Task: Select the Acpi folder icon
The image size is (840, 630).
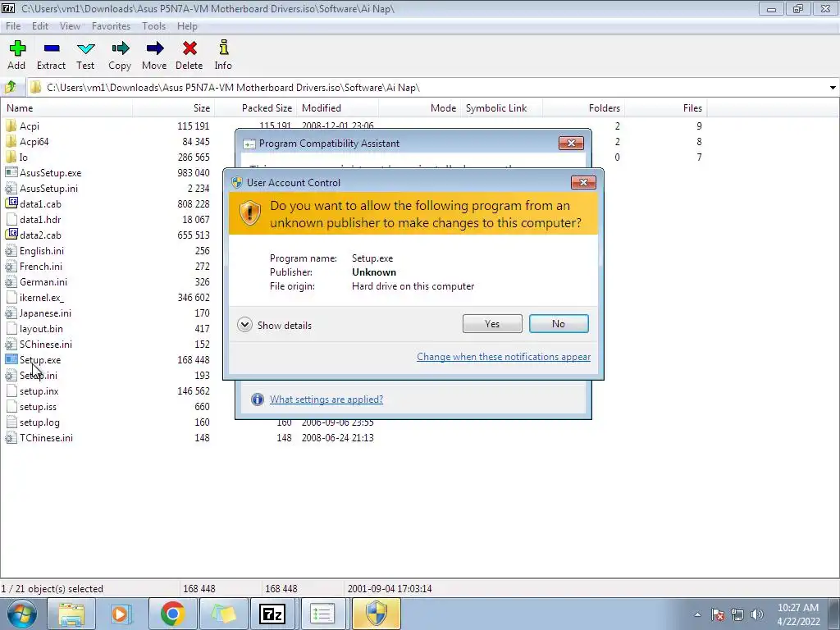Action: [11, 126]
